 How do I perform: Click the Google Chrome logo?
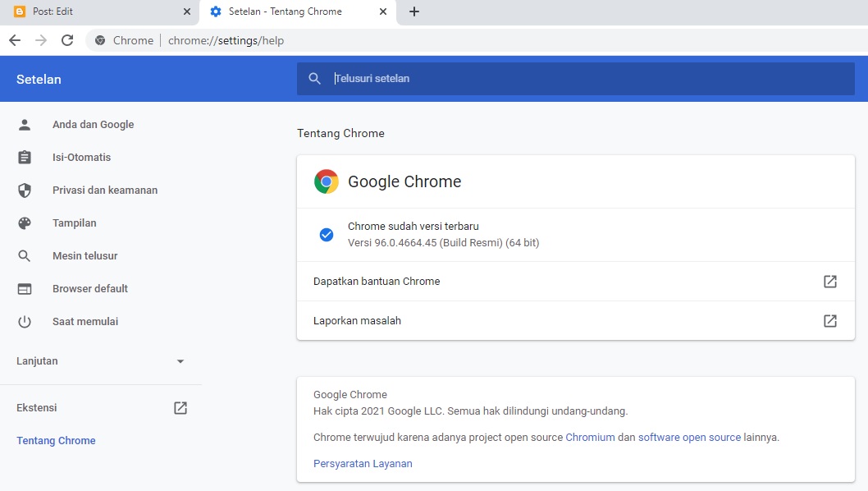[x=326, y=181]
